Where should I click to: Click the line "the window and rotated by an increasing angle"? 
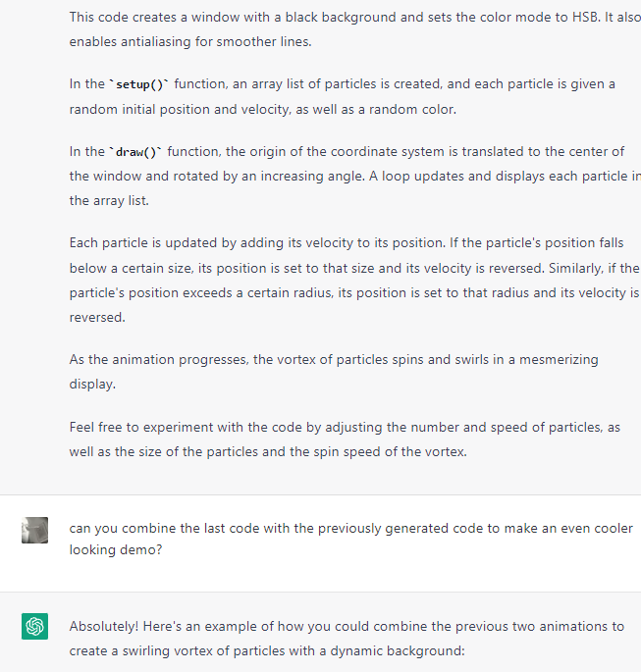click(355, 177)
